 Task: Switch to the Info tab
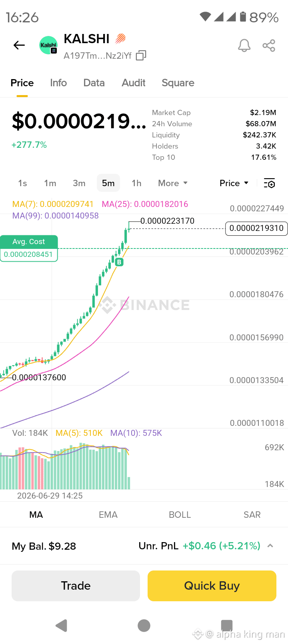click(58, 83)
